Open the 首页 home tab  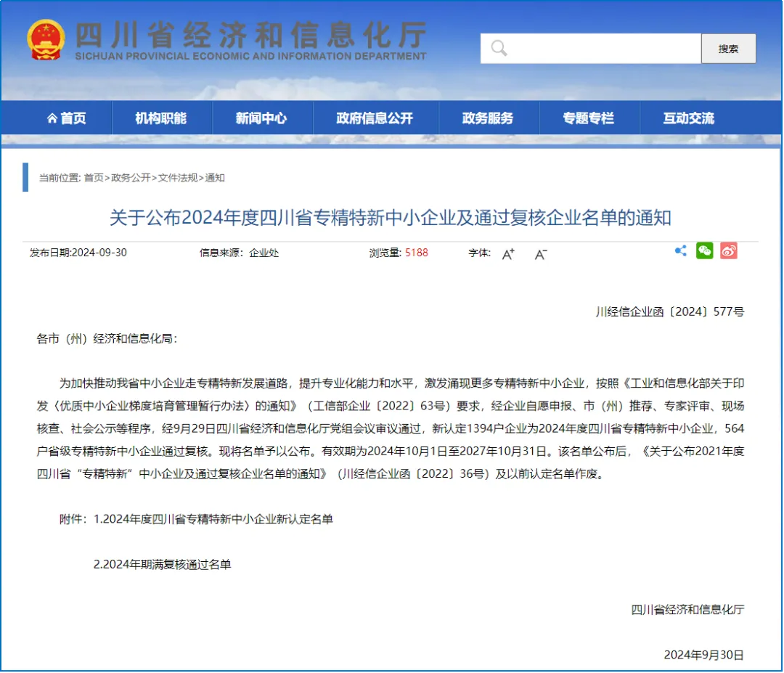point(66,118)
